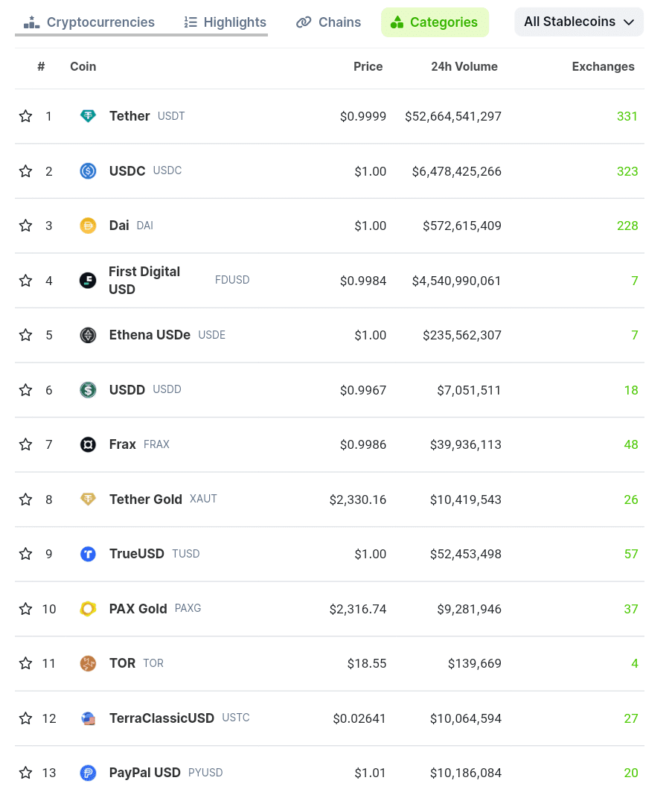Click the First Digital USD logo icon
This screenshot has width=672, height=798.
[88, 281]
